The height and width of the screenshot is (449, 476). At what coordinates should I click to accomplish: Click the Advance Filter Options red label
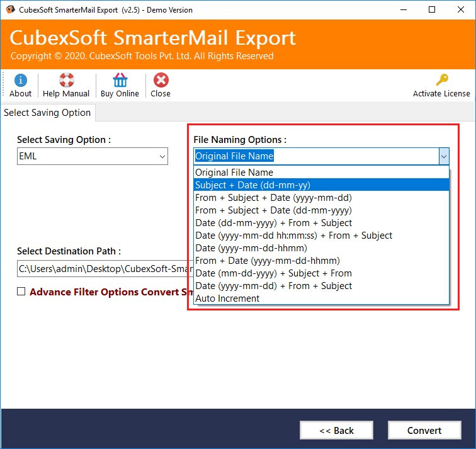[x=111, y=292]
